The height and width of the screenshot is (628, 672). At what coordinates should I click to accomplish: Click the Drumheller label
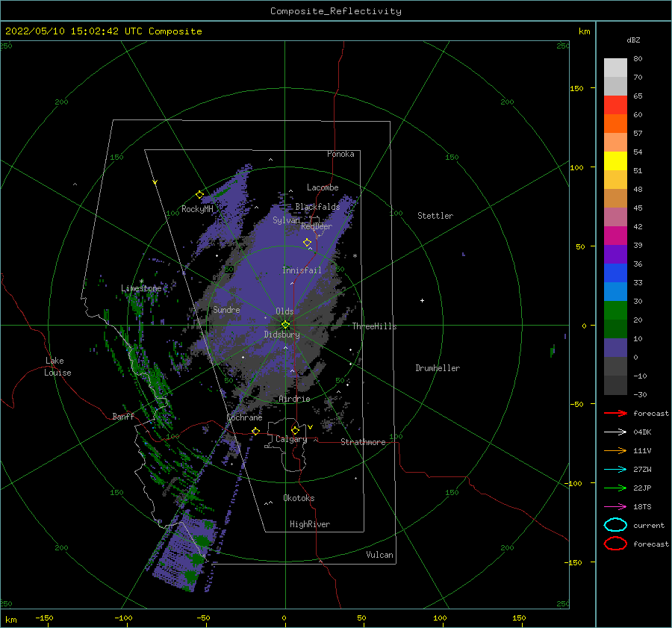pyautogui.click(x=438, y=368)
